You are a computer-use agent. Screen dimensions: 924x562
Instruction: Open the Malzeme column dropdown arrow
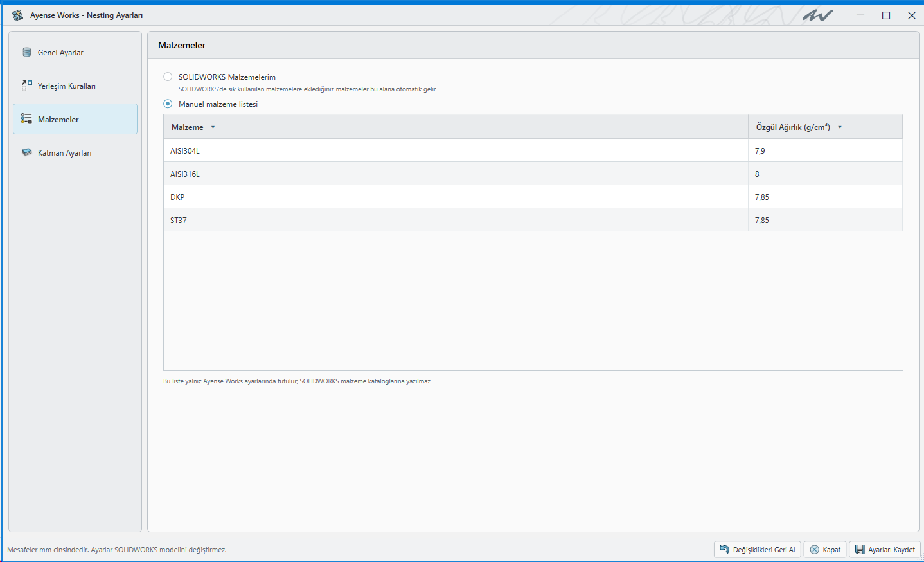pyautogui.click(x=213, y=127)
